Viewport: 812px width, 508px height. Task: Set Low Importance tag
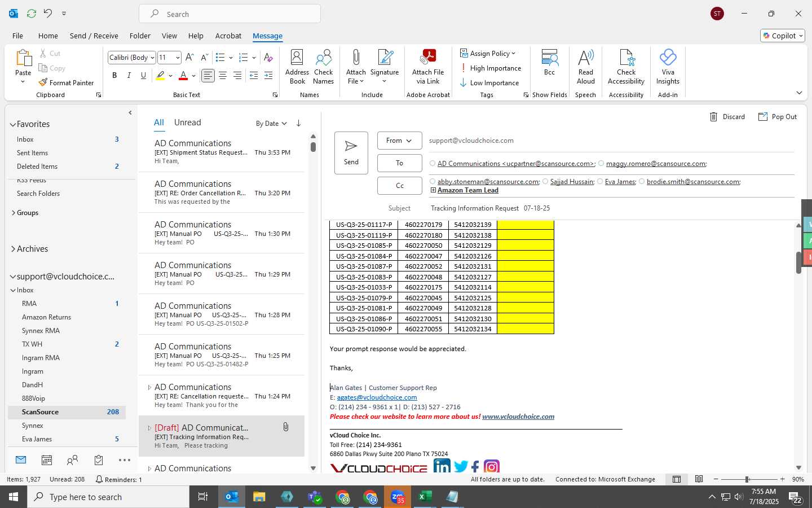click(x=489, y=83)
